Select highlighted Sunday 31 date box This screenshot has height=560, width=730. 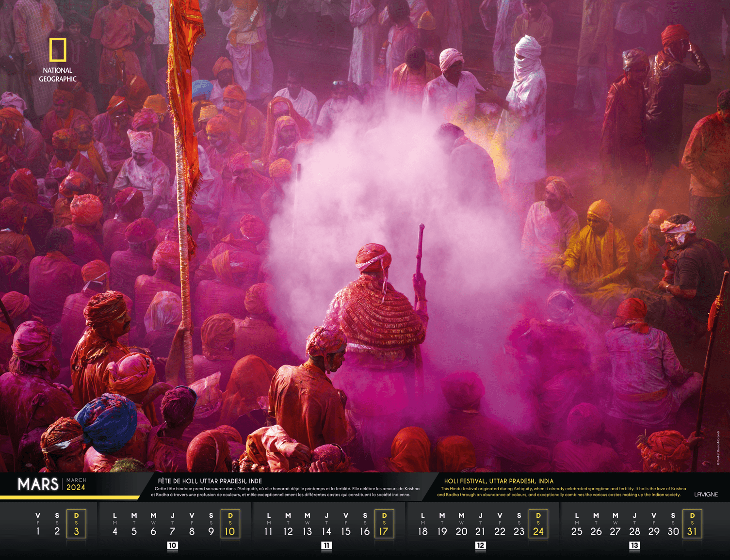click(692, 524)
